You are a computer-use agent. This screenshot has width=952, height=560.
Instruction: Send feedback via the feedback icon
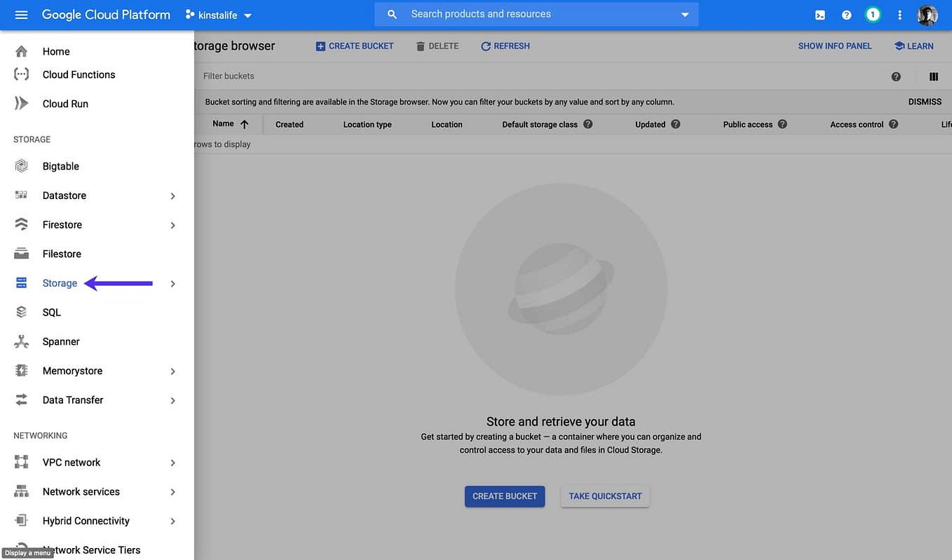[820, 14]
